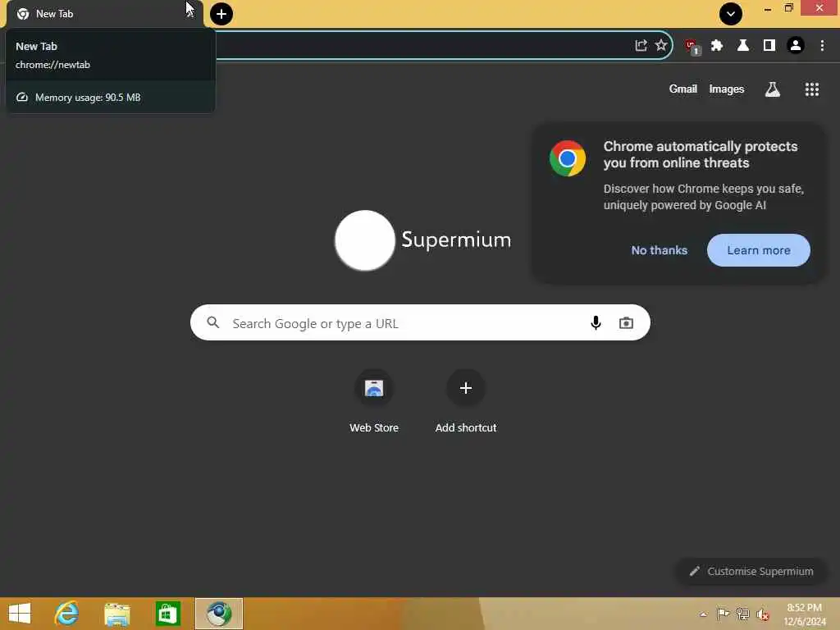Open File Explorer from taskbar

point(116,614)
